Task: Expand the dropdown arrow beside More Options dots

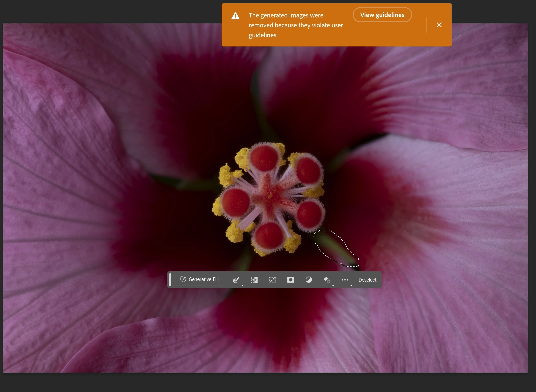Action: tap(351, 285)
